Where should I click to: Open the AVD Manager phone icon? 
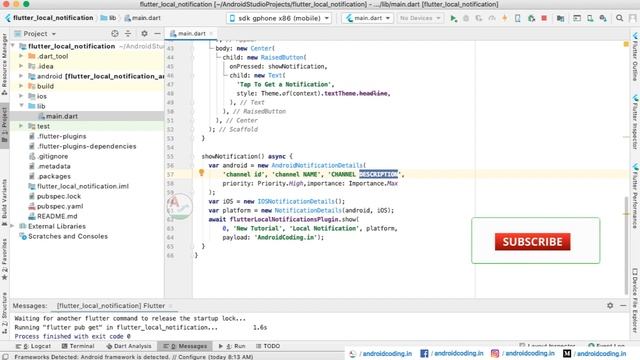tap(590, 18)
